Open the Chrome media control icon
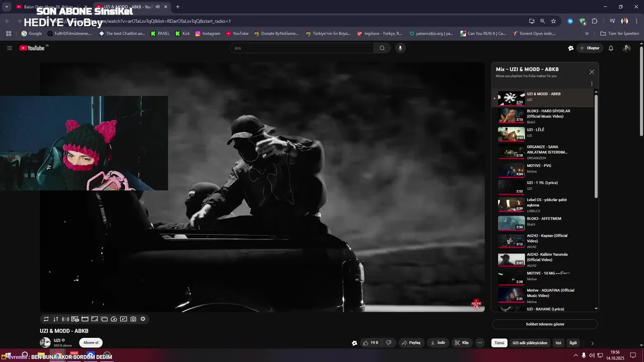The width and height of the screenshot is (644, 362). 612,21
